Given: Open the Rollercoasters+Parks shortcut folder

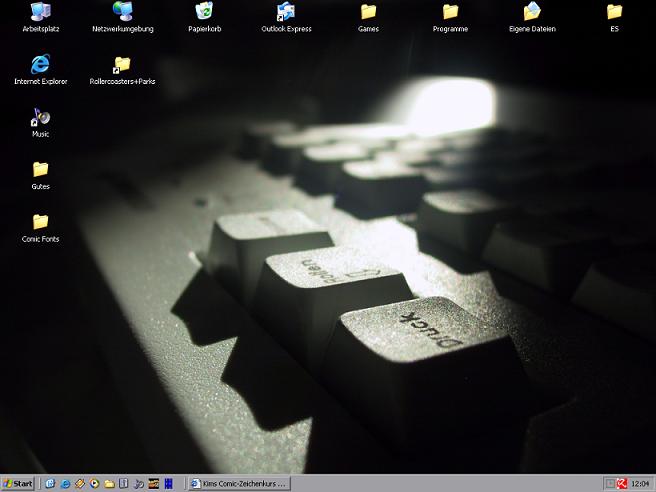Looking at the screenshot, I should point(122,65).
